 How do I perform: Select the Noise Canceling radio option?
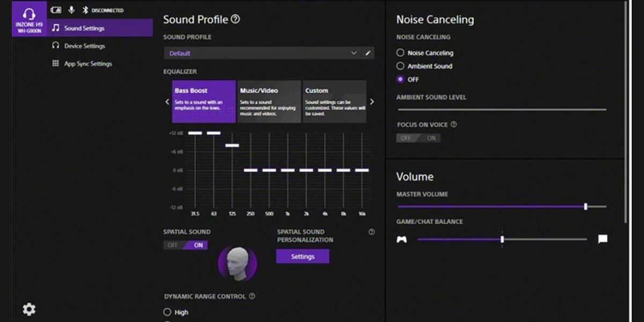click(x=400, y=53)
